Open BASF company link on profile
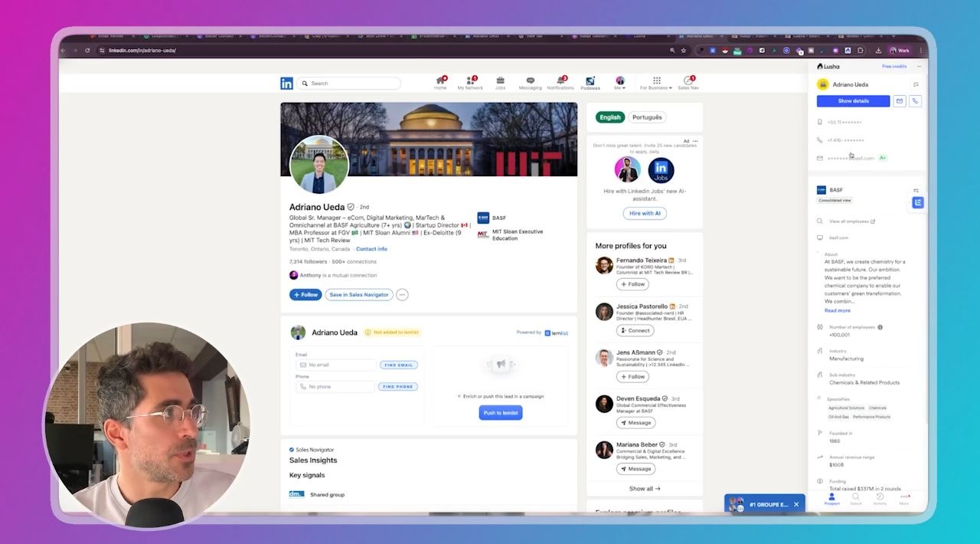This screenshot has height=544, width=980. click(x=492, y=218)
